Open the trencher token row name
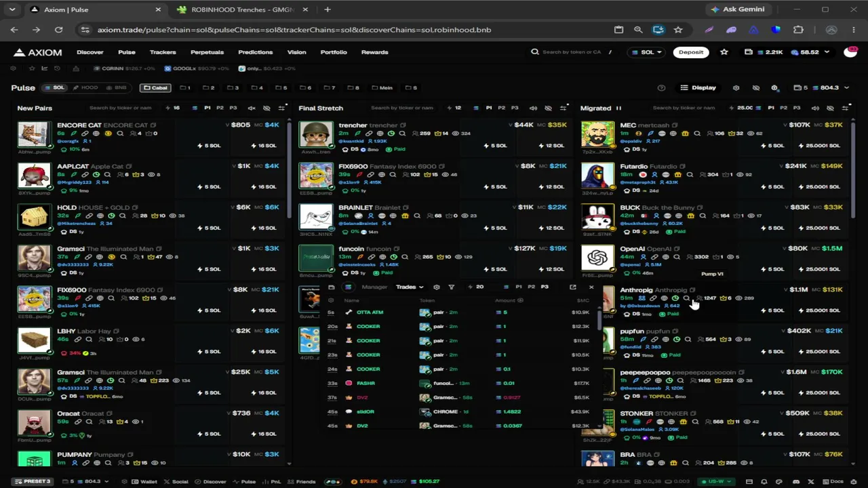Image resolution: width=868 pixels, height=488 pixels. (x=353, y=125)
